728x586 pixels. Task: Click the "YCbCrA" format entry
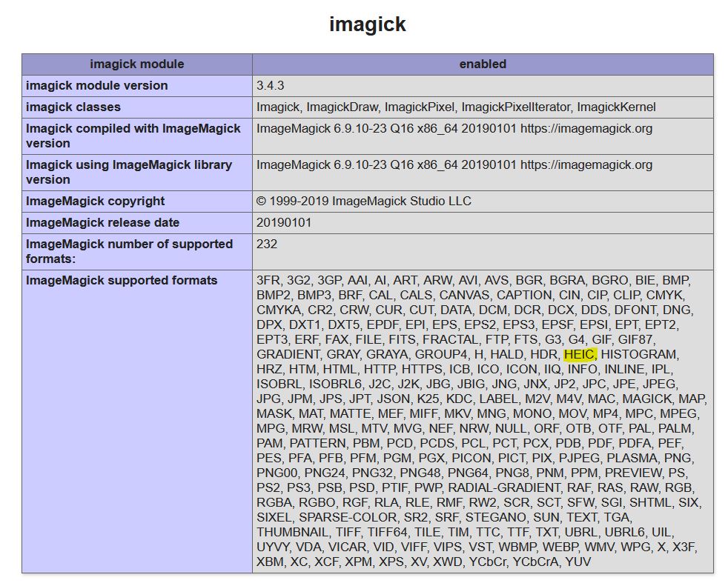pyautogui.click(x=535, y=562)
